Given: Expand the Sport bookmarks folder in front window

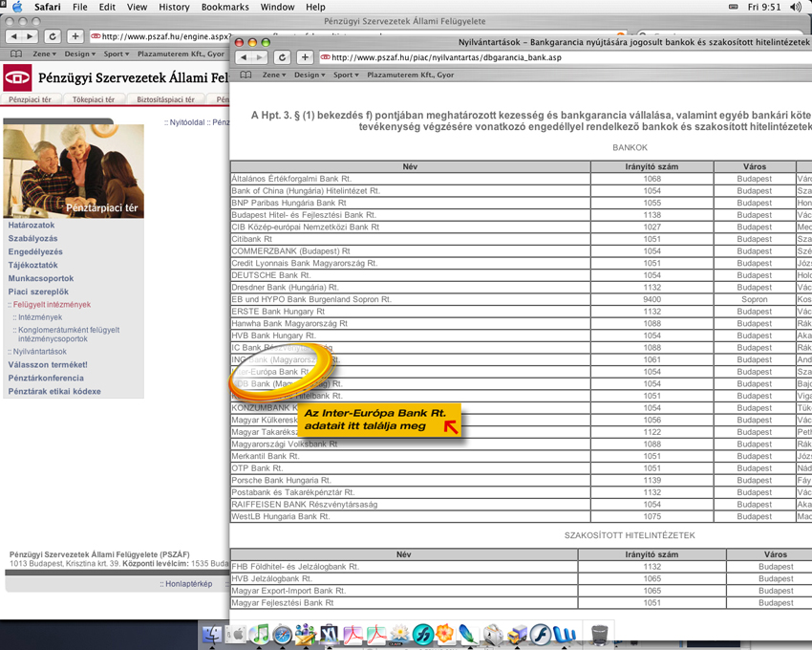Looking at the screenshot, I should pyautogui.click(x=346, y=75).
